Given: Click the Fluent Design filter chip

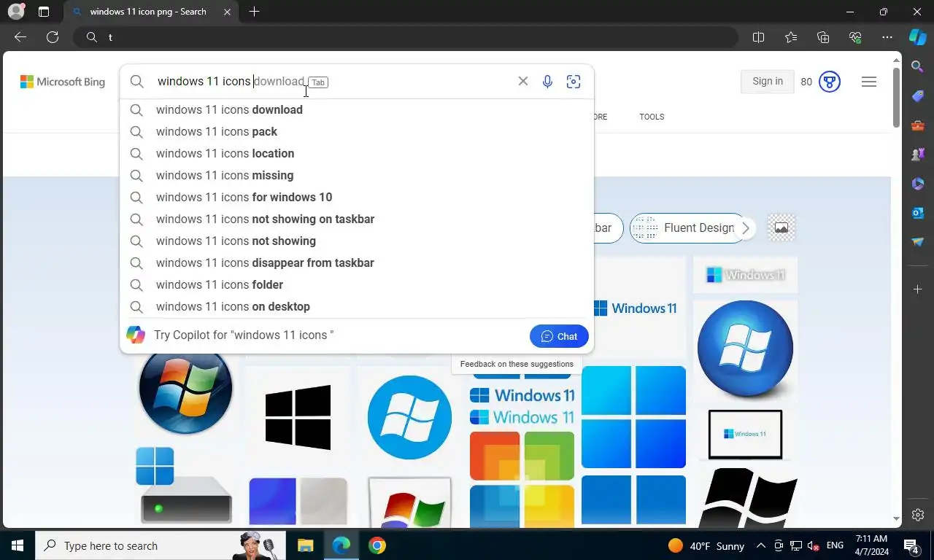Looking at the screenshot, I should [x=687, y=228].
